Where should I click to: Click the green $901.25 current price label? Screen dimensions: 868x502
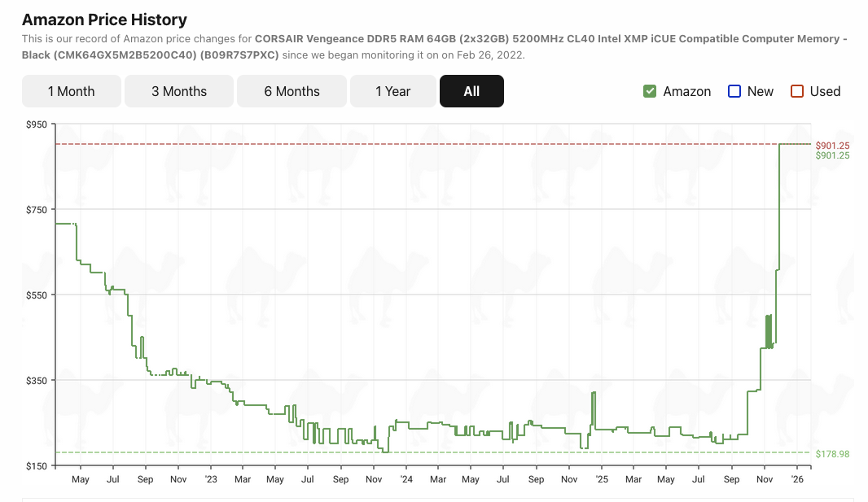coord(832,156)
